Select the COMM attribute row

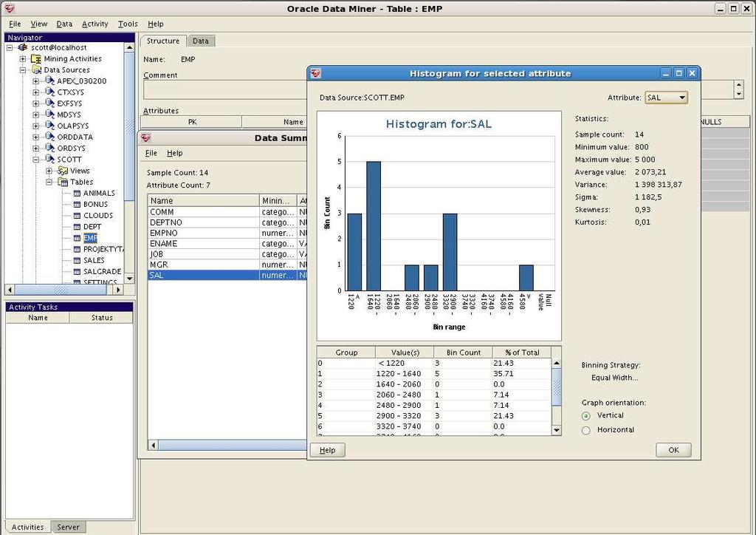(x=227, y=212)
